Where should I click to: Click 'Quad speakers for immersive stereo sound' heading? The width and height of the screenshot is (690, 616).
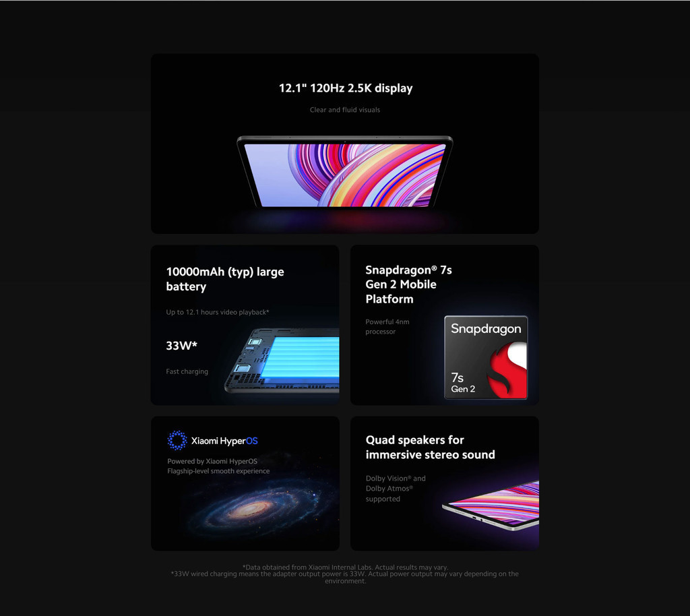point(430,447)
